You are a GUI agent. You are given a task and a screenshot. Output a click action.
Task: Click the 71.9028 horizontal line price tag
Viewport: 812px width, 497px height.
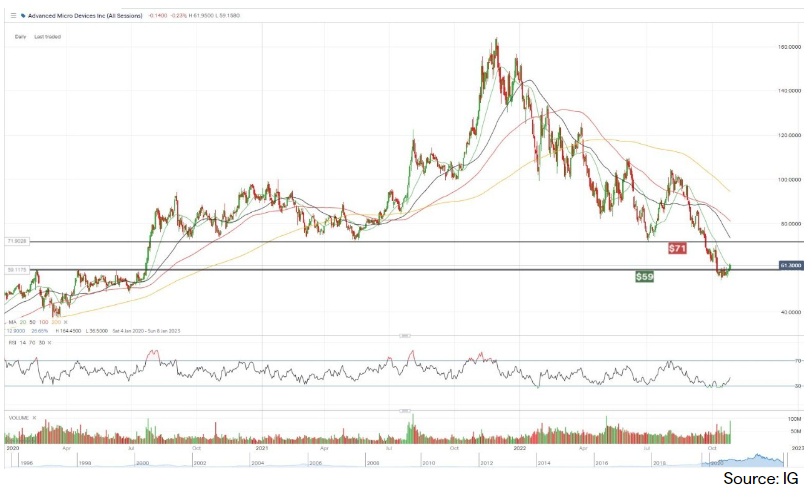pyautogui.click(x=17, y=241)
